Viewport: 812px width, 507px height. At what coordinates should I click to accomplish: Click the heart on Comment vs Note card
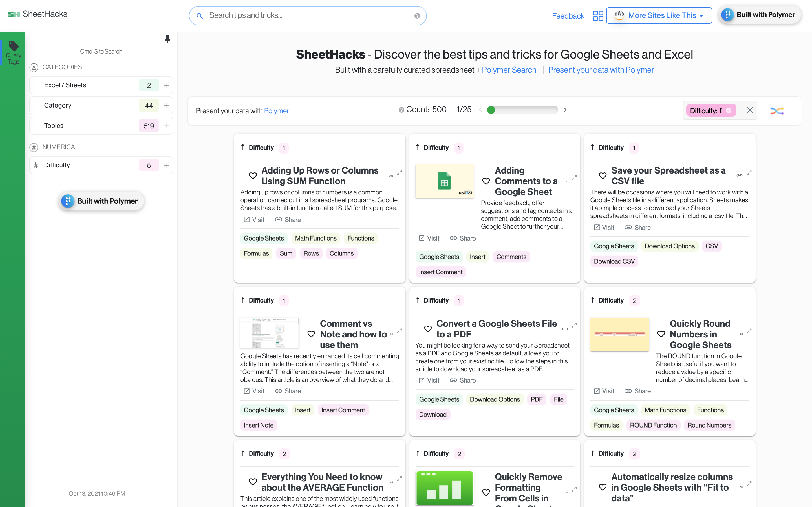click(311, 334)
